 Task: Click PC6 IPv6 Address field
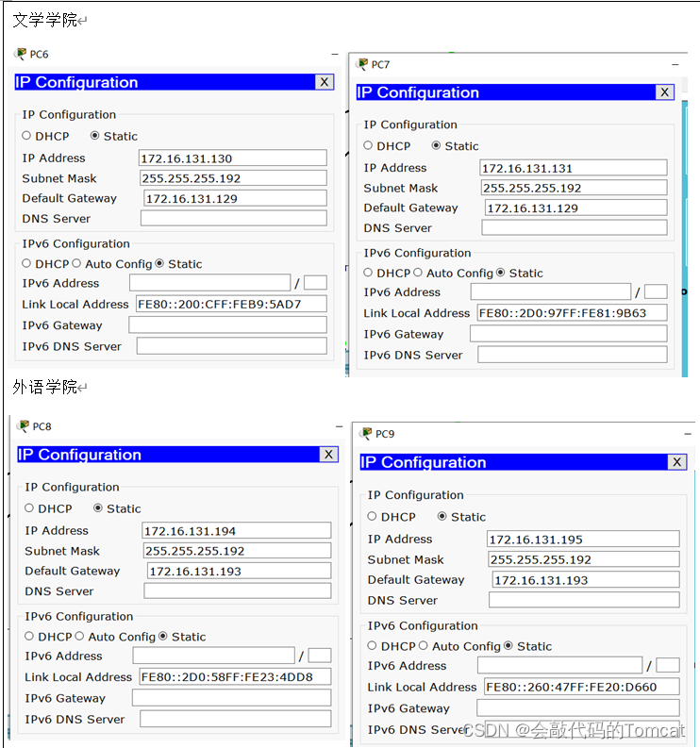click(210, 282)
